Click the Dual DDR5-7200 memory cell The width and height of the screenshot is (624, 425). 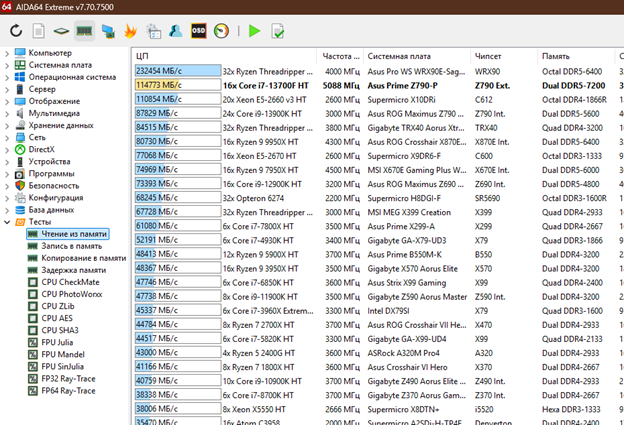[x=573, y=85]
